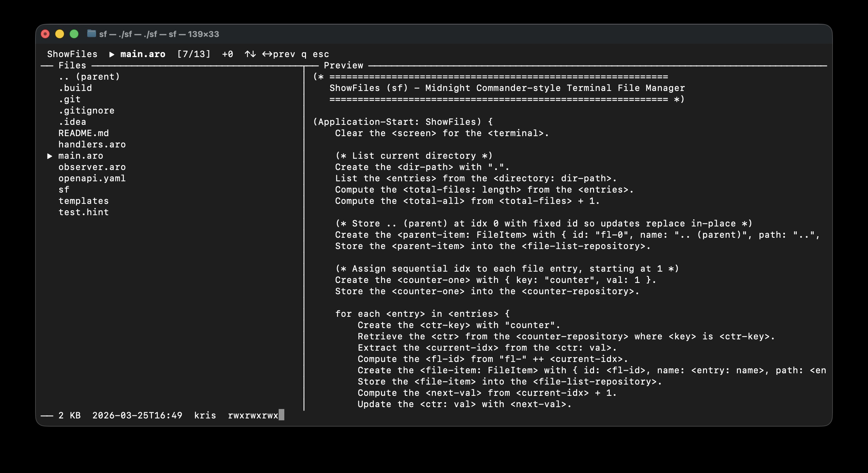The image size is (868, 473).
Task: Switch focus to the Preview panel header
Action: (x=343, y=65)
